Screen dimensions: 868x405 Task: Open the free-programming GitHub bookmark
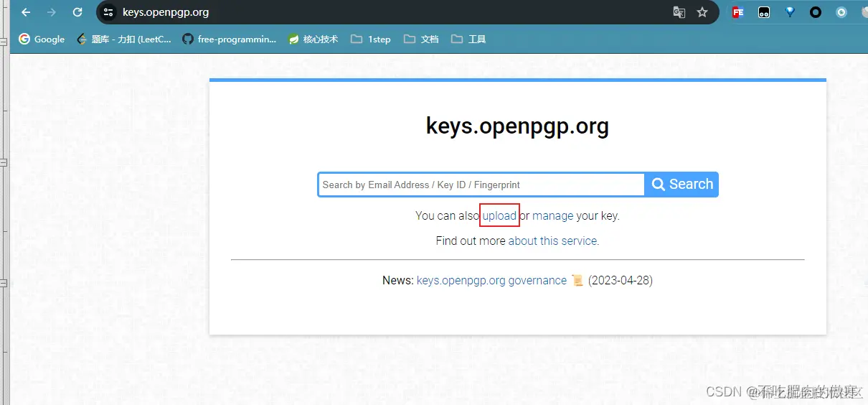pos(229,39)
